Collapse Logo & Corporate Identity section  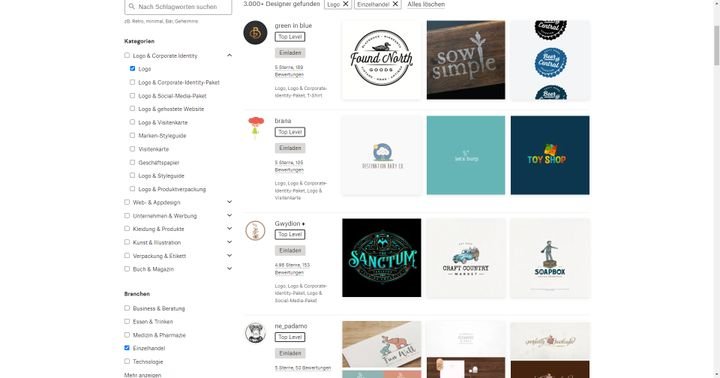tap(229, 56)
